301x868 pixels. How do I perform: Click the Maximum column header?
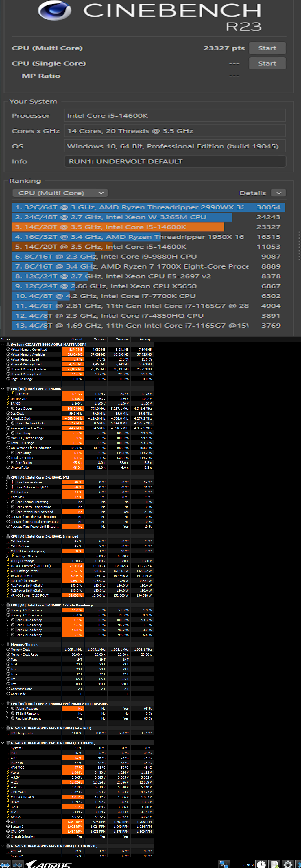[x=119, y=339]
